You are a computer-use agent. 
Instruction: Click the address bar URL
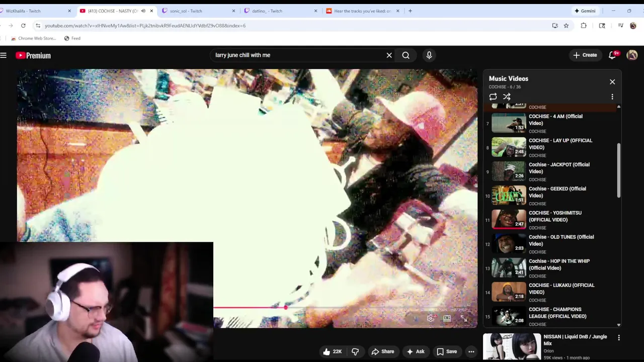pos(145,26)
